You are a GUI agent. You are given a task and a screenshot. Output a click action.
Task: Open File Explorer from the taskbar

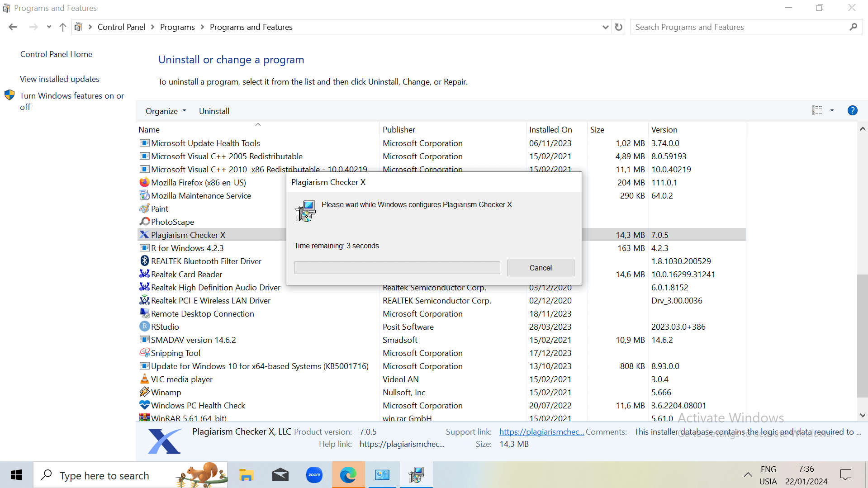pyautogui.click(x=246, y=475)
